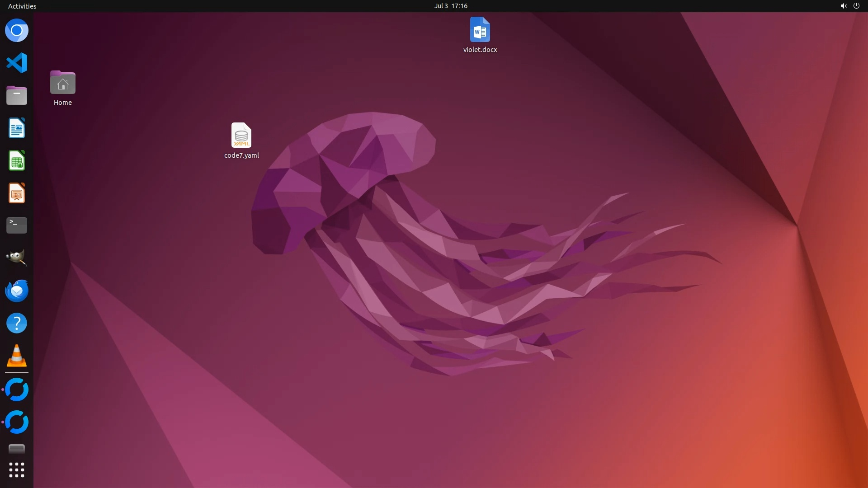Launch LibreOffice Impress from dock

[x=17, y=193]
